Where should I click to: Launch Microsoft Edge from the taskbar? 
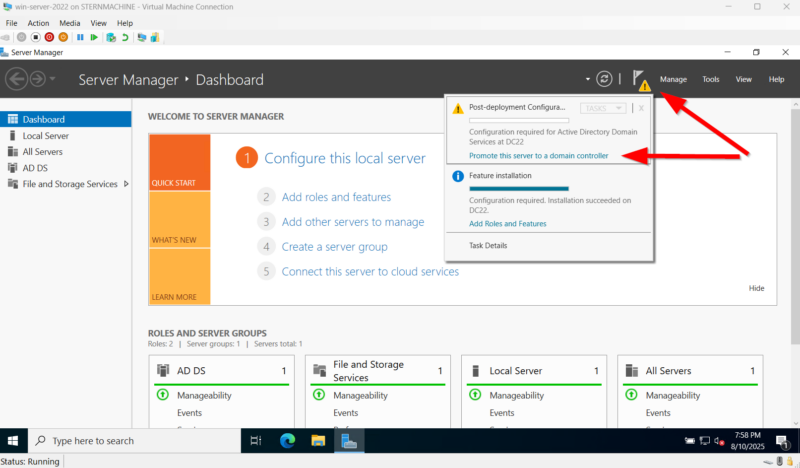click(287, 441)
